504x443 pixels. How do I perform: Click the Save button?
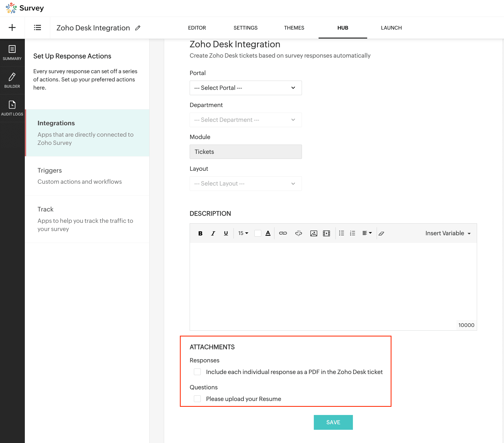pyautogui.click(x=333, y=422)
